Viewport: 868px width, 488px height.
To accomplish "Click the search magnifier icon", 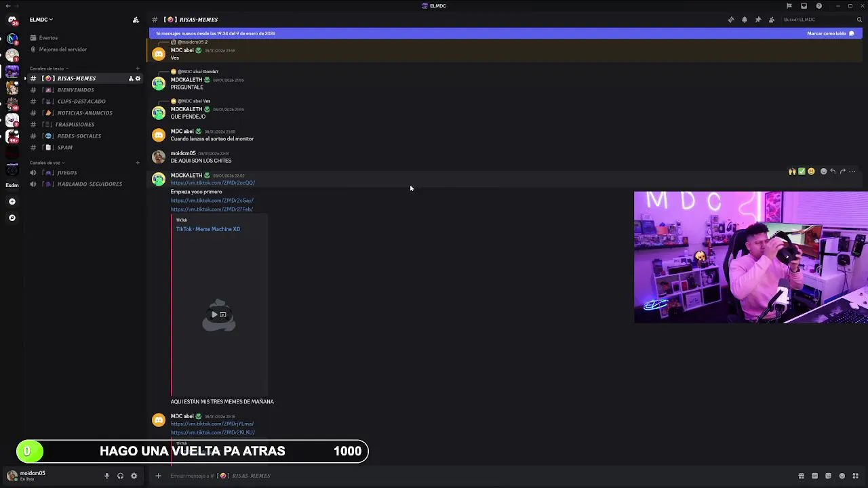I will point(859,20).
